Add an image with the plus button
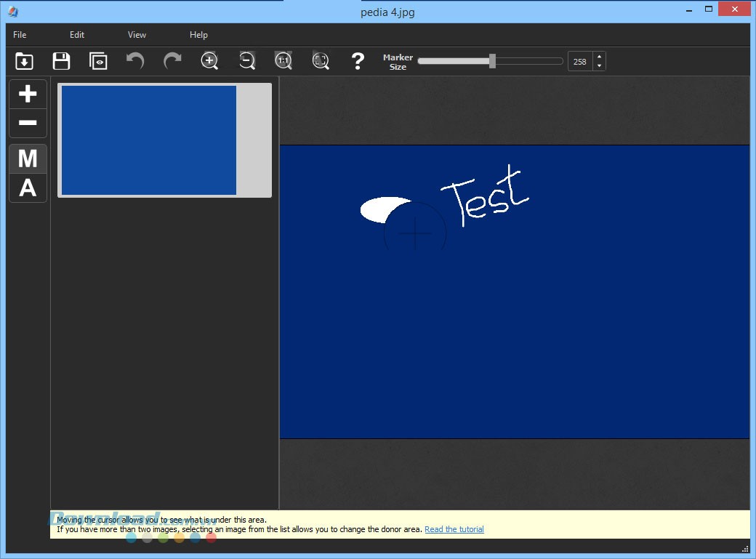 (27, 93)
